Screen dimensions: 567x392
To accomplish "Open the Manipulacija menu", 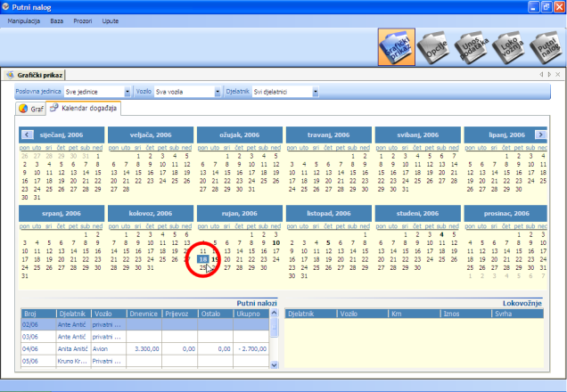I will point(24,21).
